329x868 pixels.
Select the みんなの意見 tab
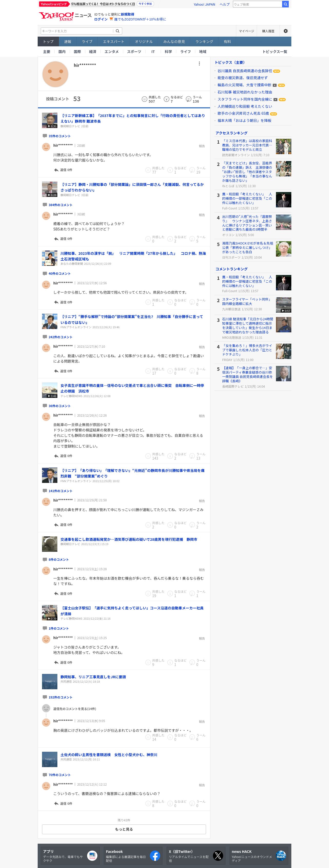[x=174, y=41]
